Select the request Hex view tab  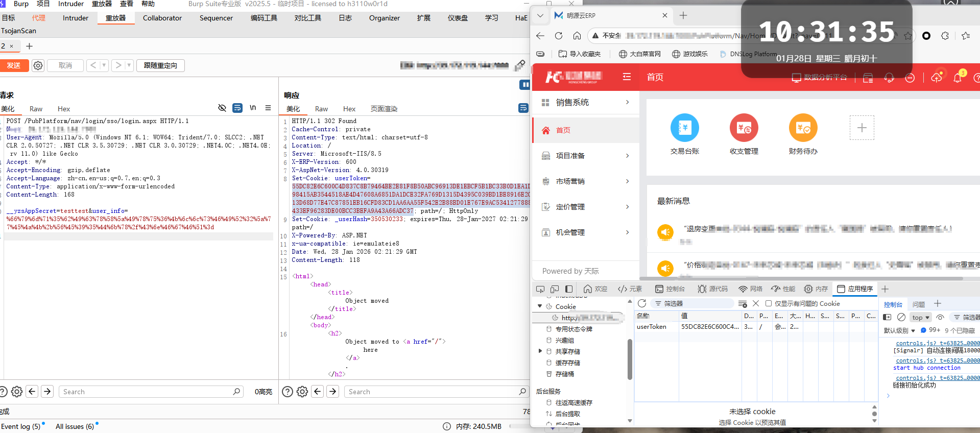point(64,109)
